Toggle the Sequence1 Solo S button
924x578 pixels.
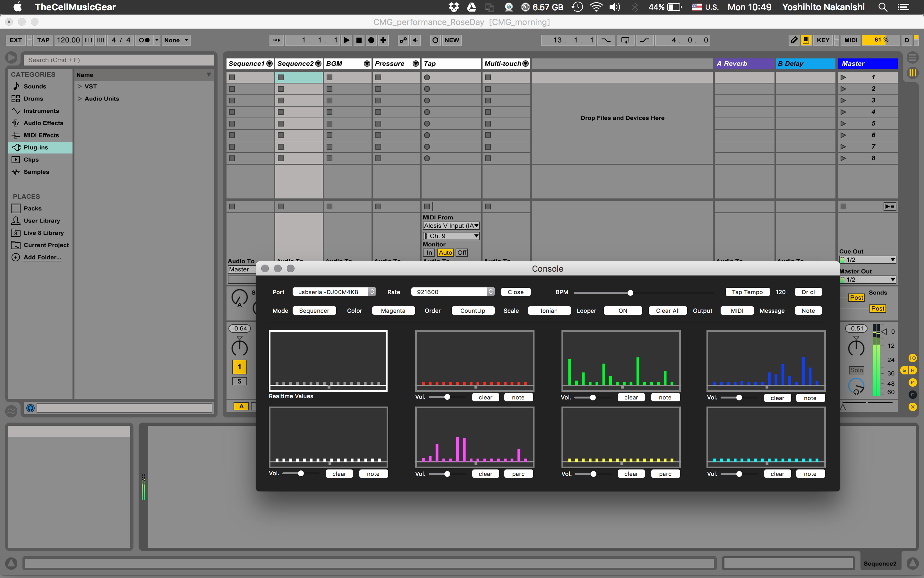click(x=239, y=381)
